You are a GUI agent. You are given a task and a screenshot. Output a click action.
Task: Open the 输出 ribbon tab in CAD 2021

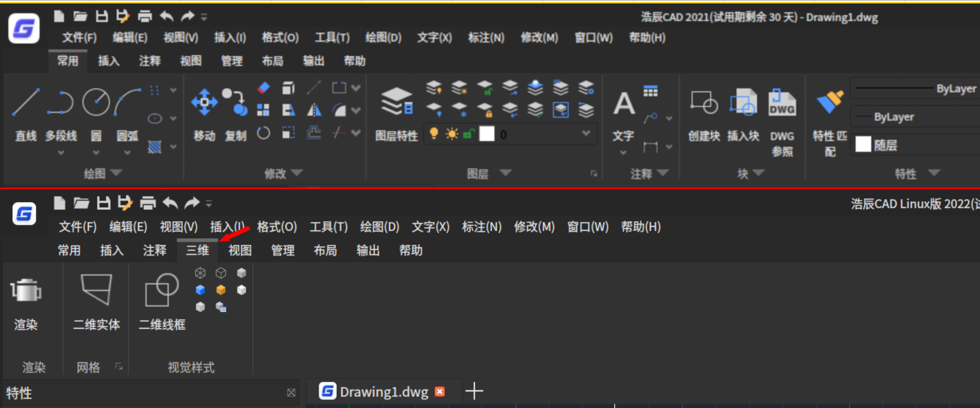pos(314,61)
